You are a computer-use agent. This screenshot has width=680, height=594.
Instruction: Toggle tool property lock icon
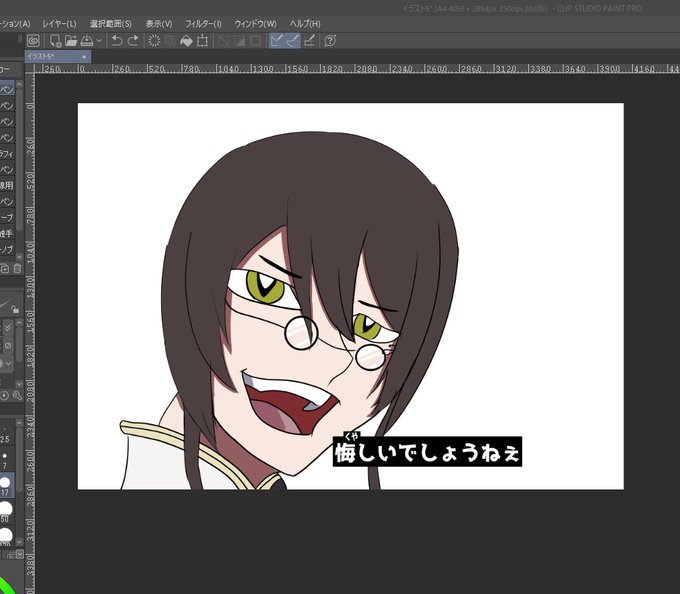coord(15,309)
